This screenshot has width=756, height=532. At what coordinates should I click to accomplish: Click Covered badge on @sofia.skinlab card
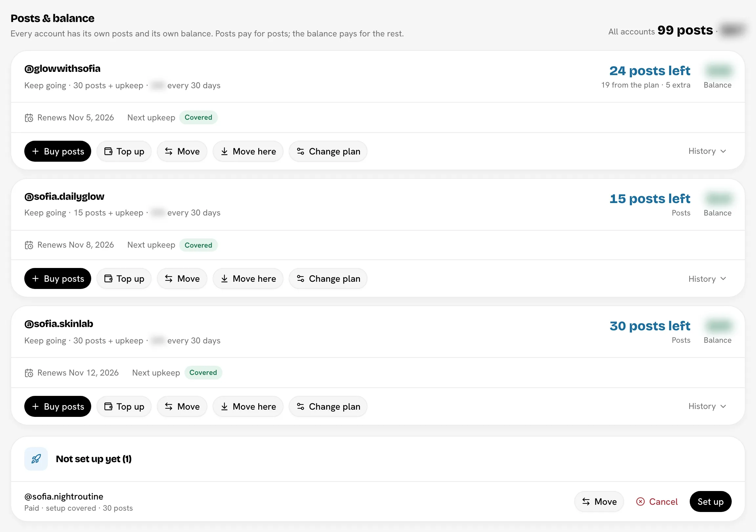203,373
